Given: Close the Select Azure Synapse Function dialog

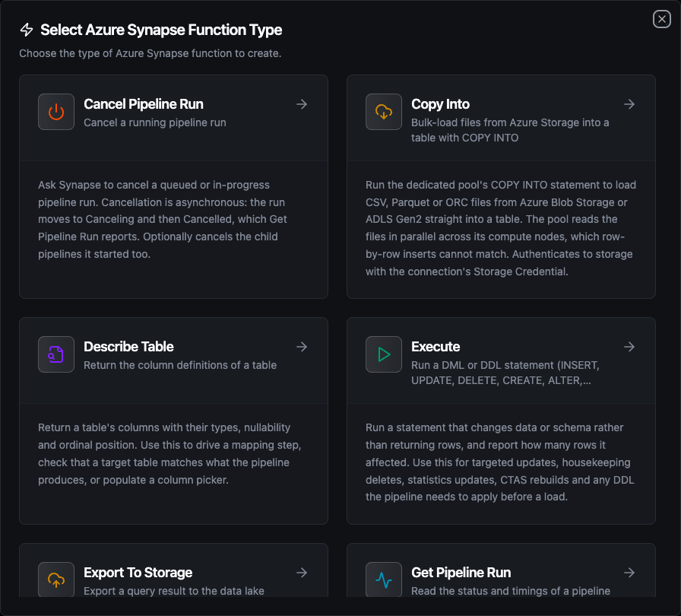Looking at the screenshot, I should [x=661, y=19].
